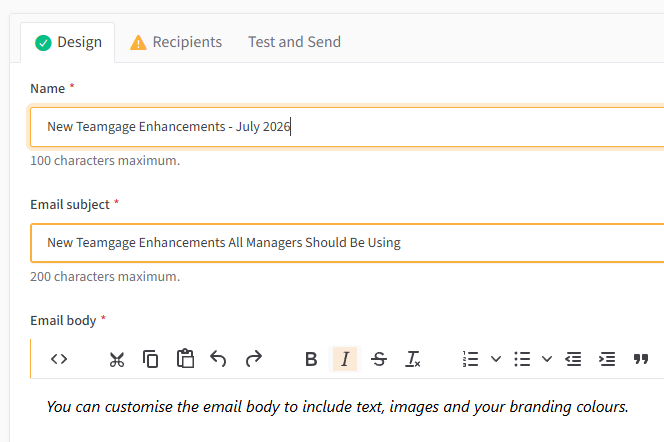This screenshot has width=664, height=442.
Task: Increase indent of paragraph
Action: 607,359
